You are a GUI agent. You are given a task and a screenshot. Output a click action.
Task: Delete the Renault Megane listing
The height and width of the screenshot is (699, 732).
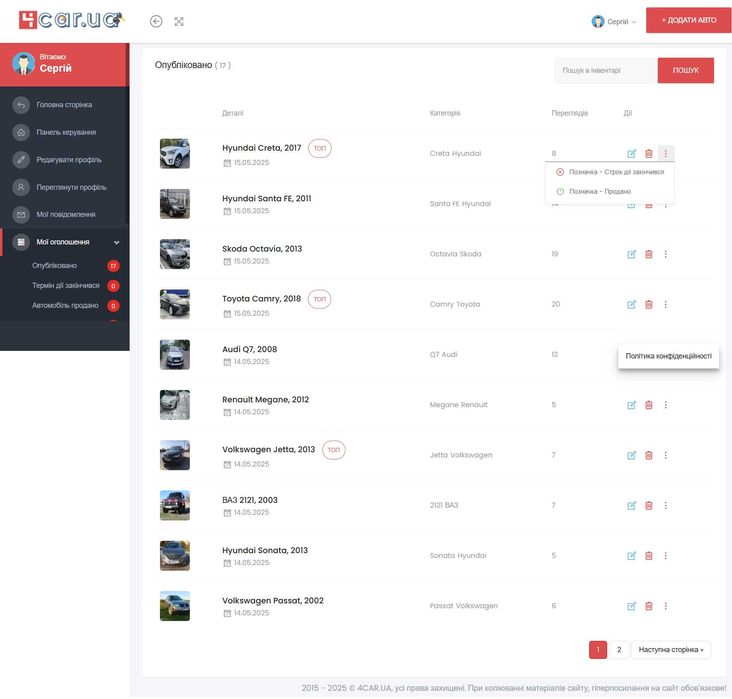pyautogui.click(x=648, y=405)
